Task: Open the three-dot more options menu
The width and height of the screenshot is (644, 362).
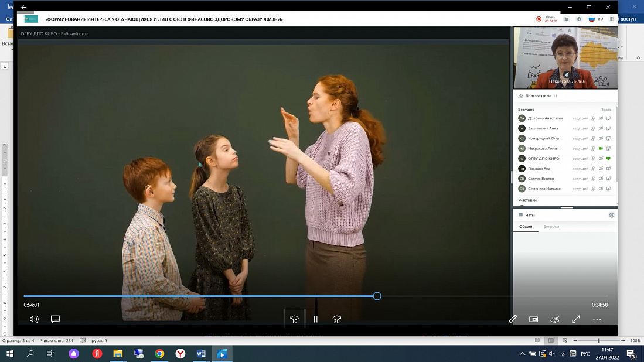Action: pyautogui.click(x=597, y=319)
